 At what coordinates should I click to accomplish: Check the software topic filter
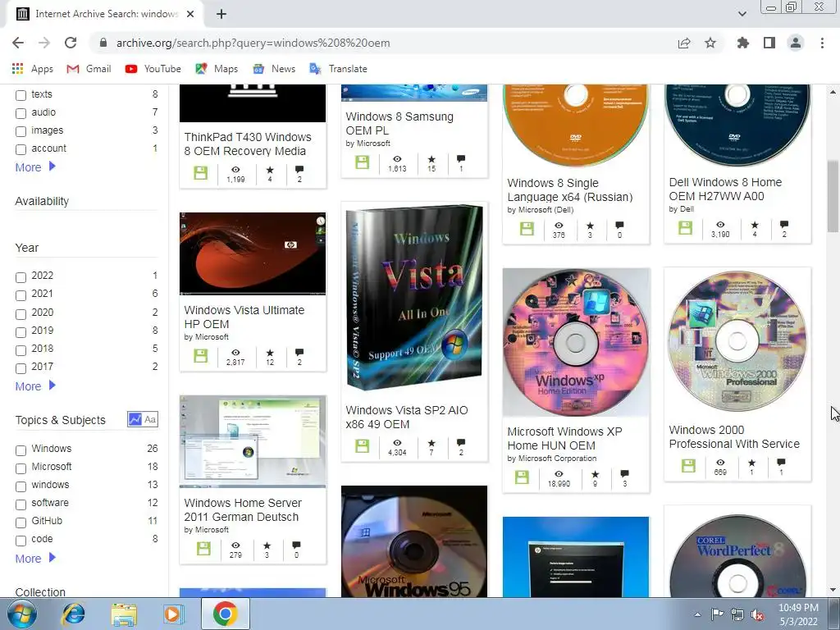(x=21, y=504)
